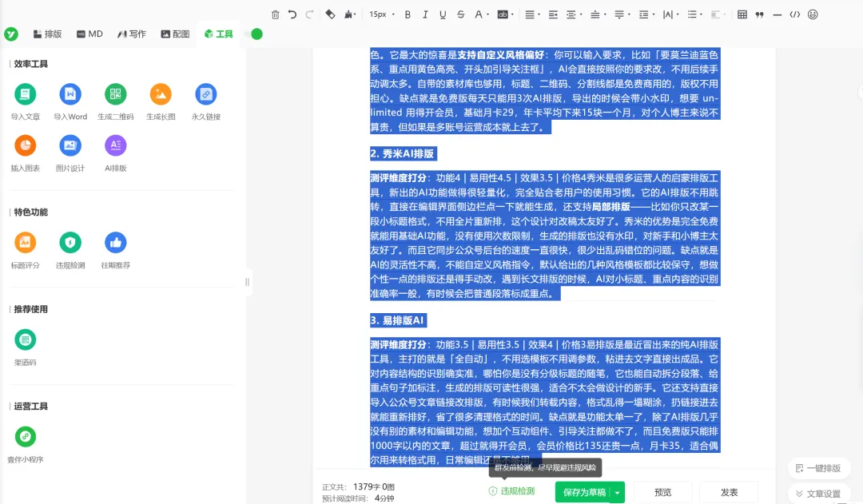The width and height of the screenshot is (863, 504).
Task: Open the 标题评分 feature
Action: (26, 250)
